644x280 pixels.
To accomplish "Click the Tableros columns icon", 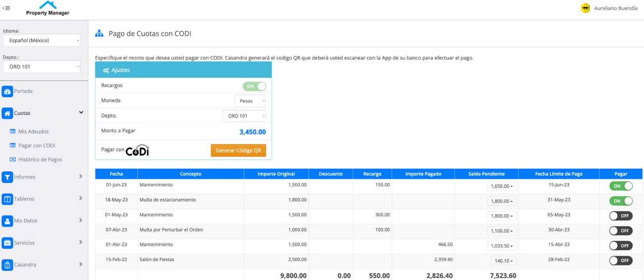I will 7,199.
